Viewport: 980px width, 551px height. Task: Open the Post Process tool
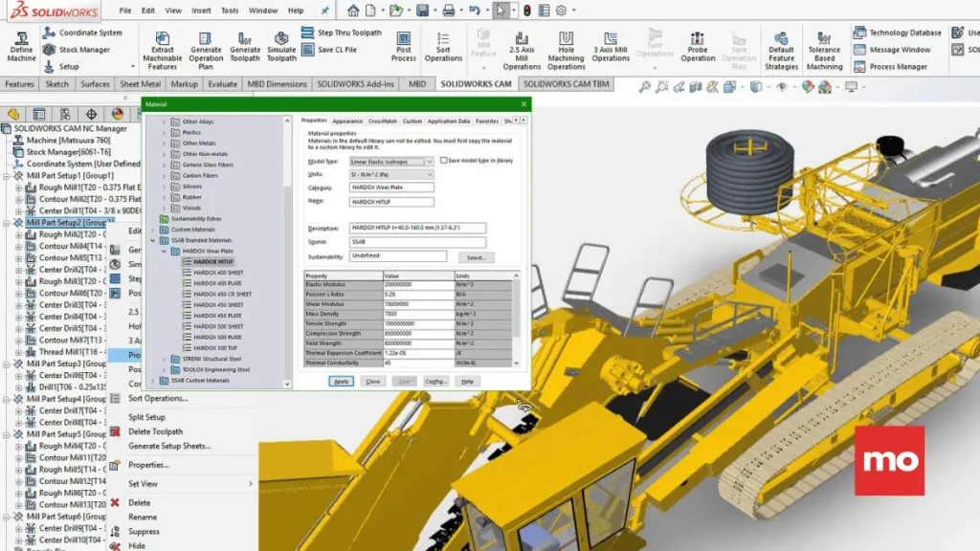point(404,38)
